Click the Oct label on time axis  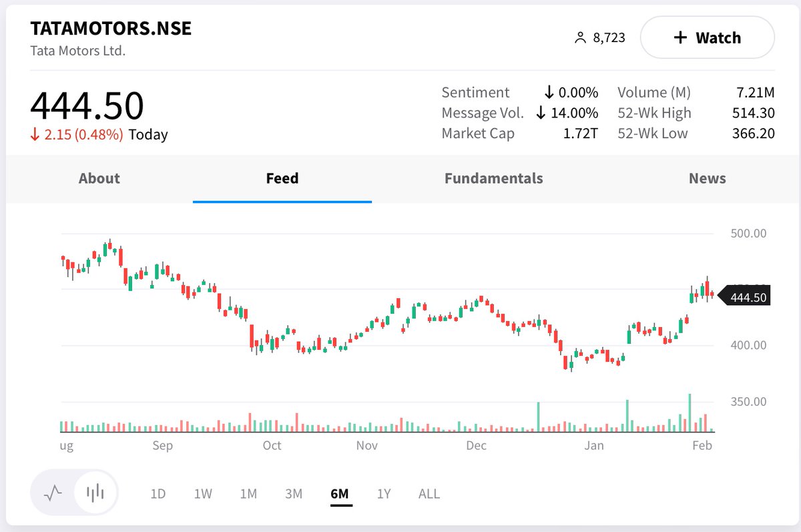click(x=272, y=446)
